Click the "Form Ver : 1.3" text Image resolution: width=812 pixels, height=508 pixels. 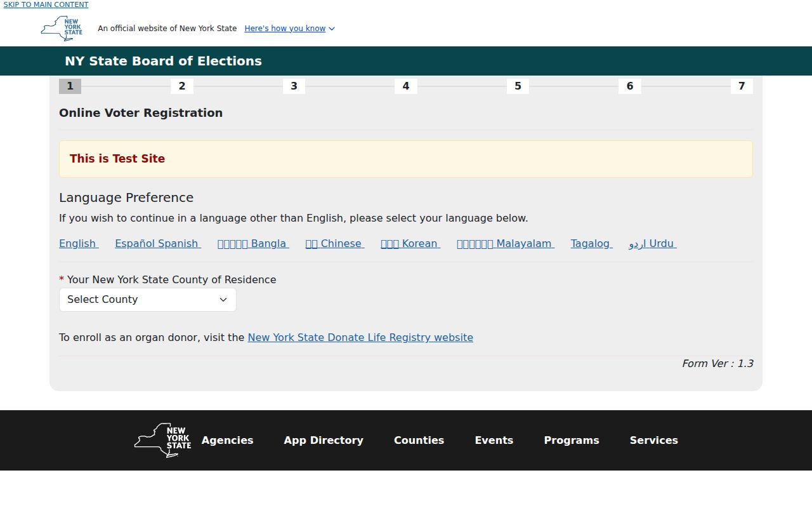pyautogui.click(x=717, y=363)
